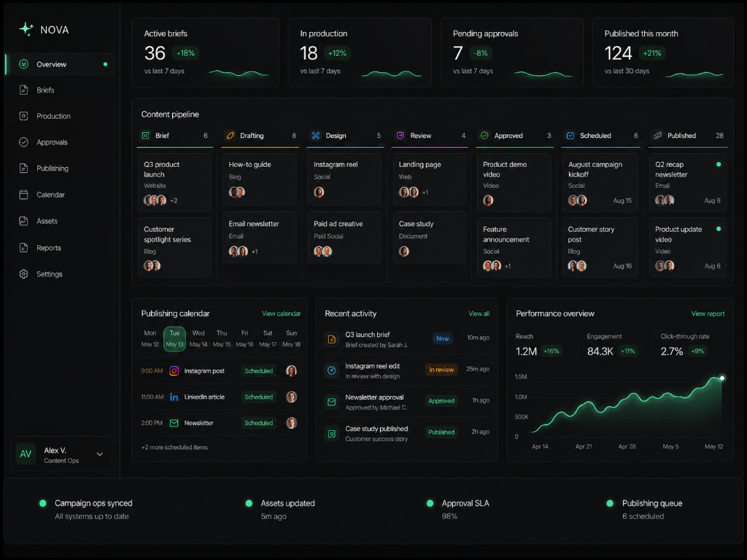
Task: Click the Assets sidebar icon
Action: point(24,221)
